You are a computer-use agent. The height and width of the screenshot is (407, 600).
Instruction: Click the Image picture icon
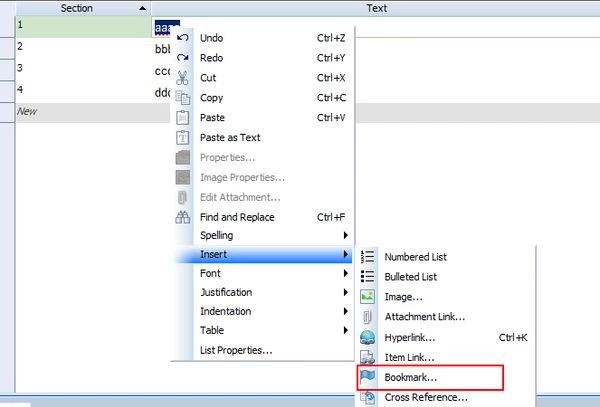tap(367, 296)
